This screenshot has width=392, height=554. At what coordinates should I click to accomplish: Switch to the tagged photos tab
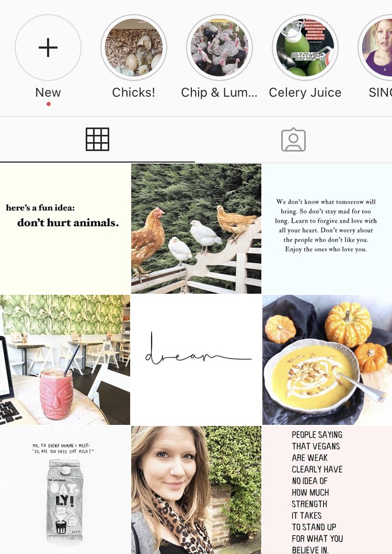tap(293, 140)
